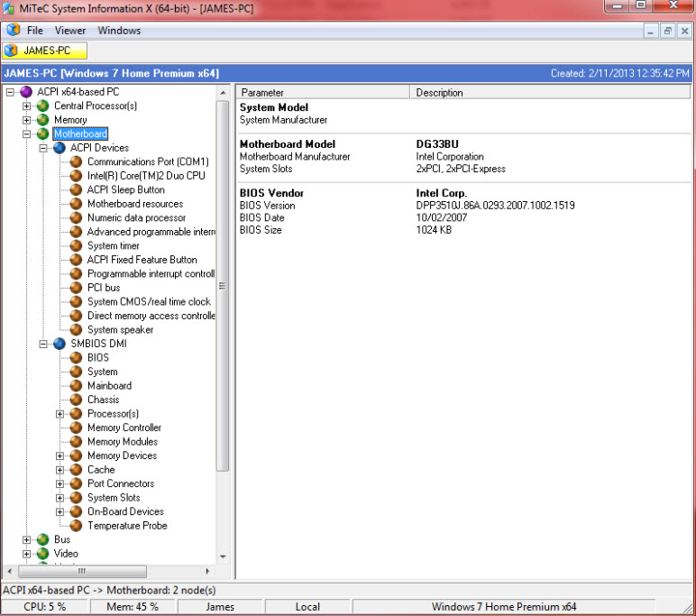Screen dimensions: 696x616
Task: Click the CPU: 5 % status bar panel
Action: point(45,607)
